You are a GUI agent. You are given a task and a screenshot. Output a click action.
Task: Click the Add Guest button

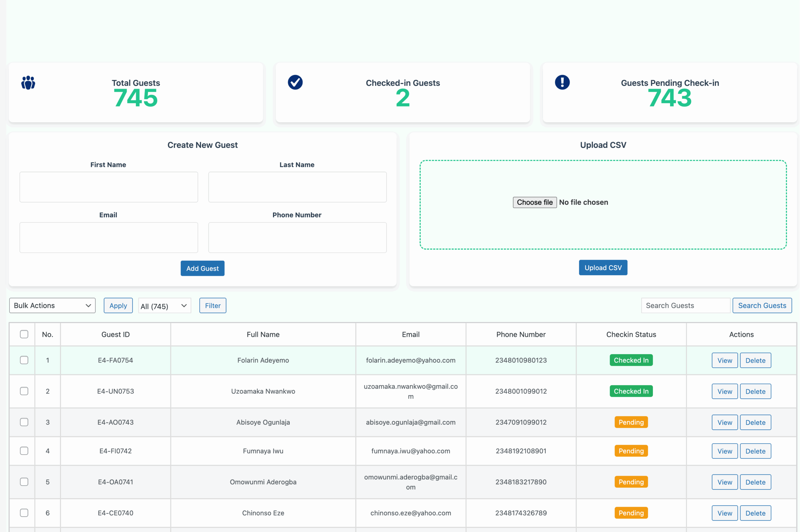(202, 269)
